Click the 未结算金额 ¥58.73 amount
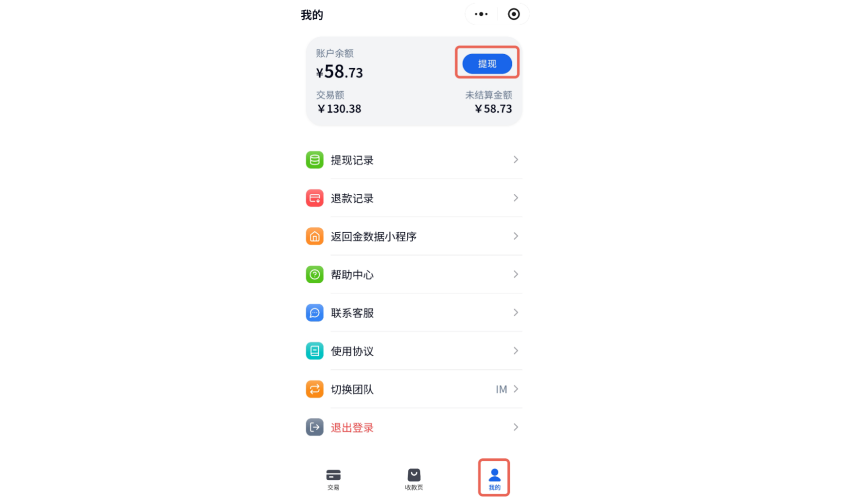Screen dimensions: 868x497 click(493, 109)
